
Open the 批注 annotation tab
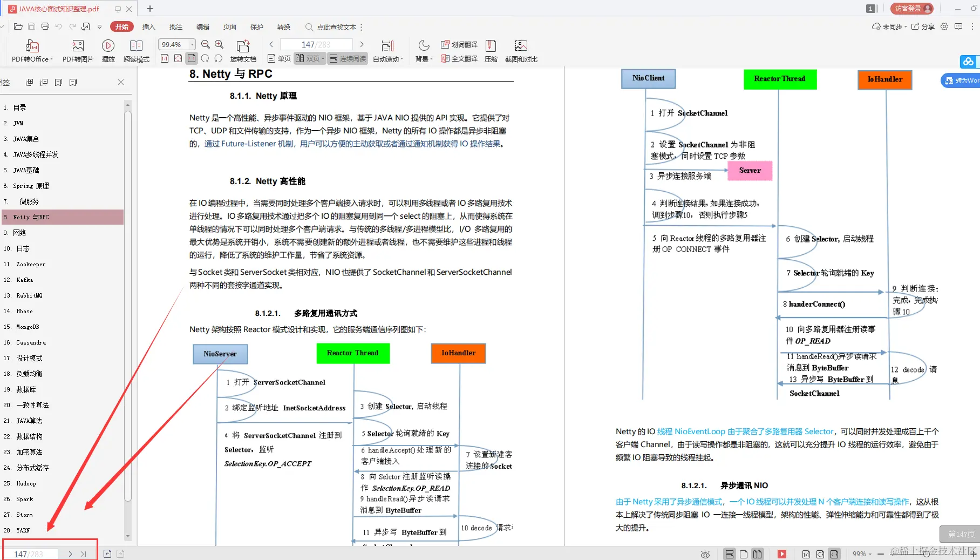click(x=175, y=26)
